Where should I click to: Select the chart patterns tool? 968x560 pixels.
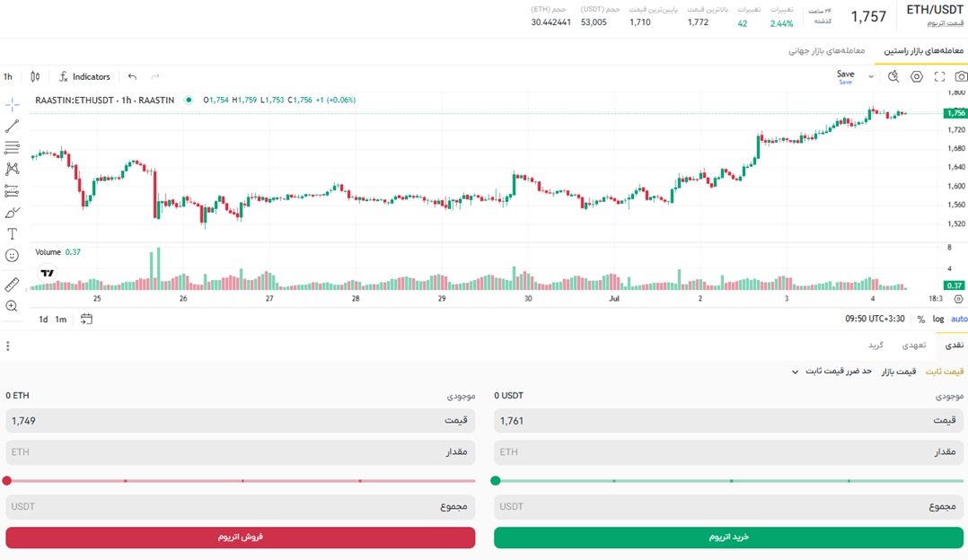pos(12,169)
